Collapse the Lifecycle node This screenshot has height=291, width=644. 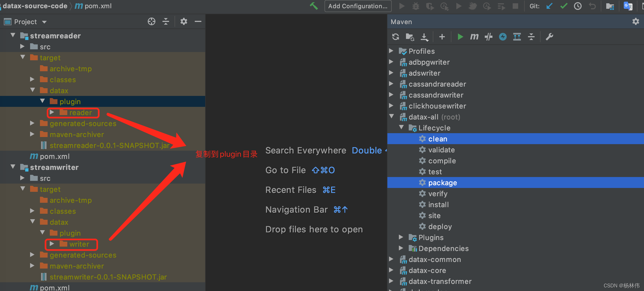coord(401,127)
